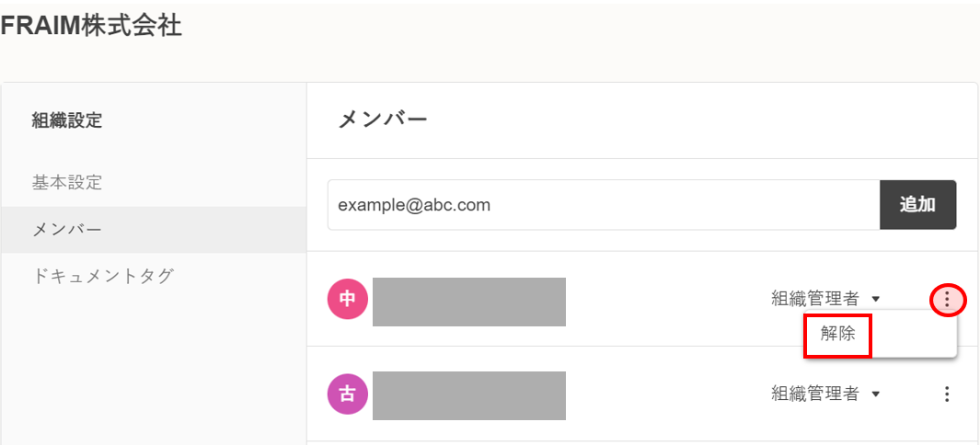Image resolution: width=980 pixels, height=445 pixels.
Task: Expand the 組織管理者 role label for member 古
Action: click(814, 394)
